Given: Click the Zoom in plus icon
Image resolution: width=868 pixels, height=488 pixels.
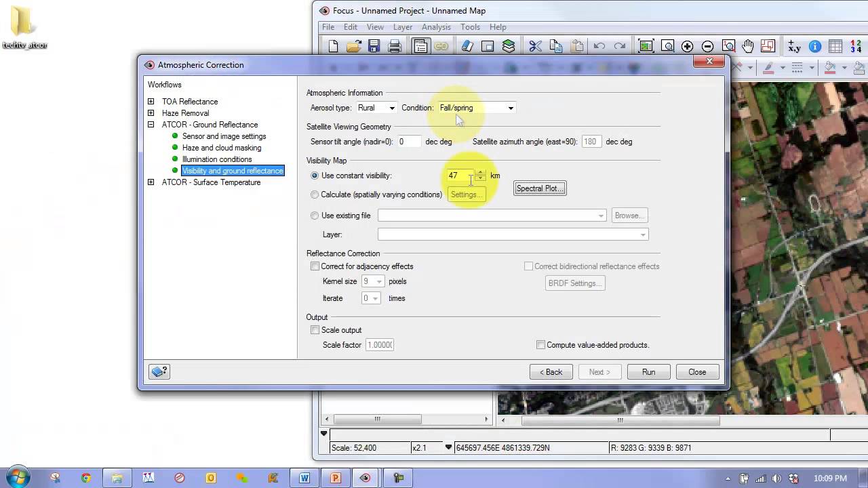Looking at the screenshot, I should [x=687, y=46].
